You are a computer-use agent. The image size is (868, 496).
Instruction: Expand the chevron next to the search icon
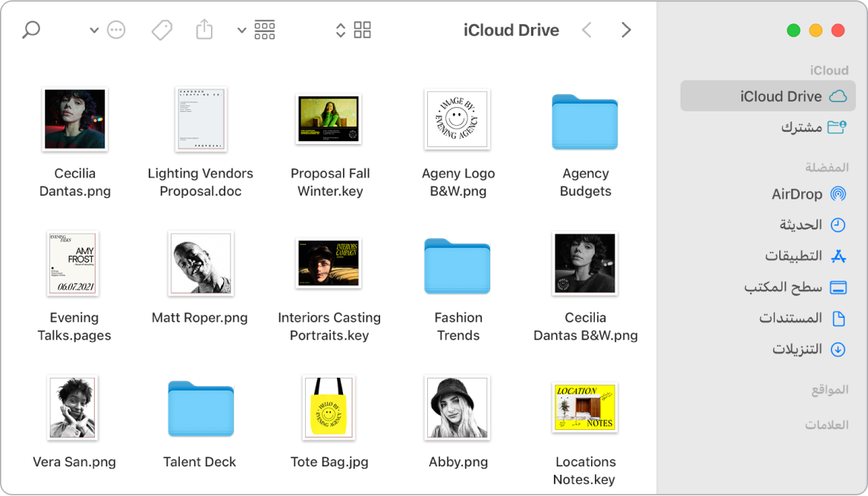(x=93, y=30)
